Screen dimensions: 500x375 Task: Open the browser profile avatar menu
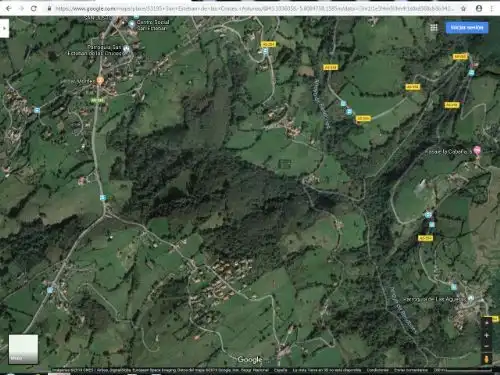[479, 8]
